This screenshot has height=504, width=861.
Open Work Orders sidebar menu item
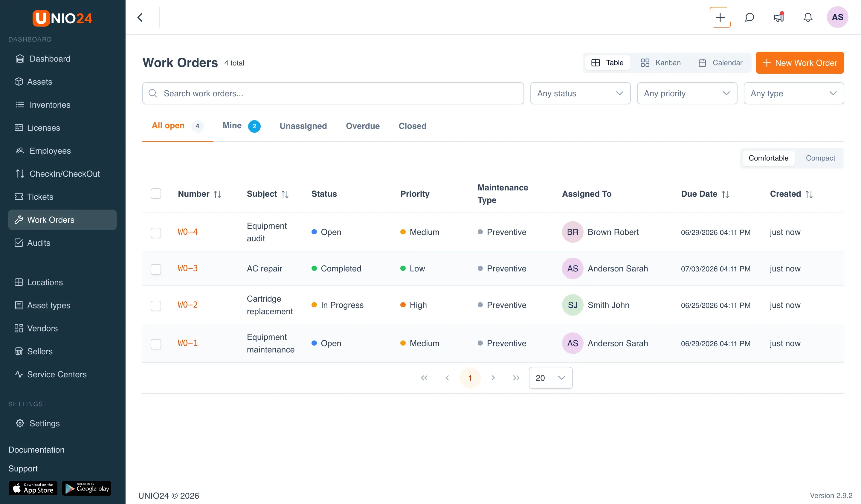(x=62, y=220)
